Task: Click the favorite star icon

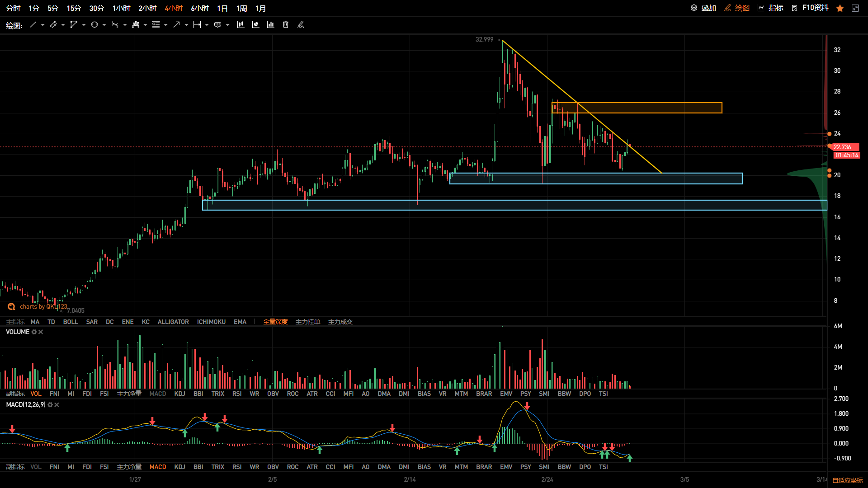Action: tap(840, 8)
